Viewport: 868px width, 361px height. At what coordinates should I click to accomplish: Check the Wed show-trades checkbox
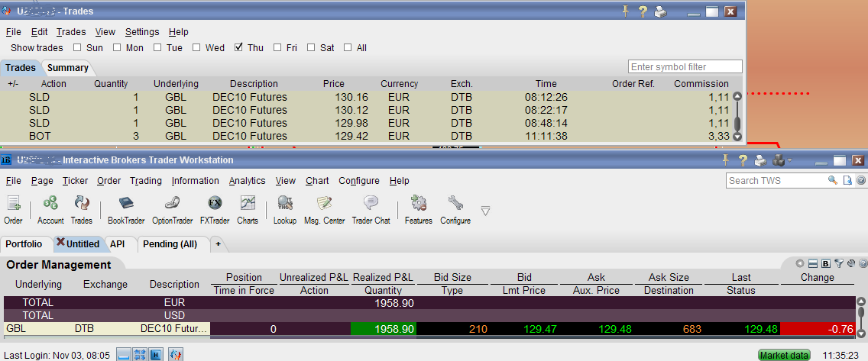[x=196, y=47]
